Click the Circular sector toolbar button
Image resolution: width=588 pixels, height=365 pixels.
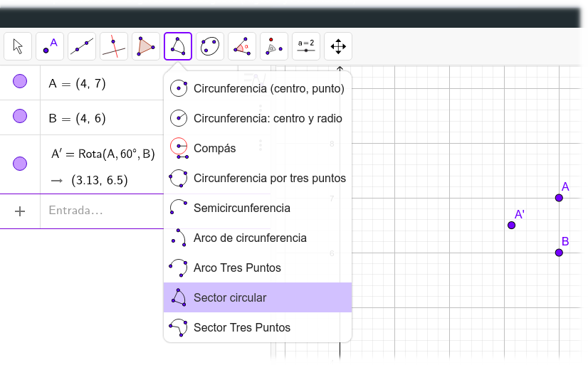tap(178, 46)
